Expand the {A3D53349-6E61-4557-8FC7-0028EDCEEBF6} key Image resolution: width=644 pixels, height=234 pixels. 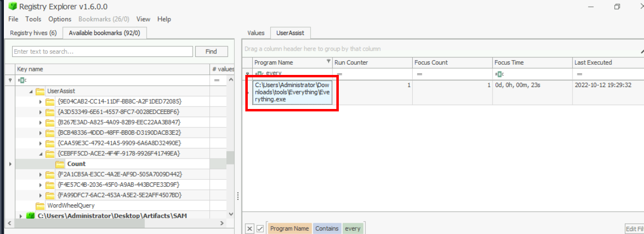[x=40, y=112]
